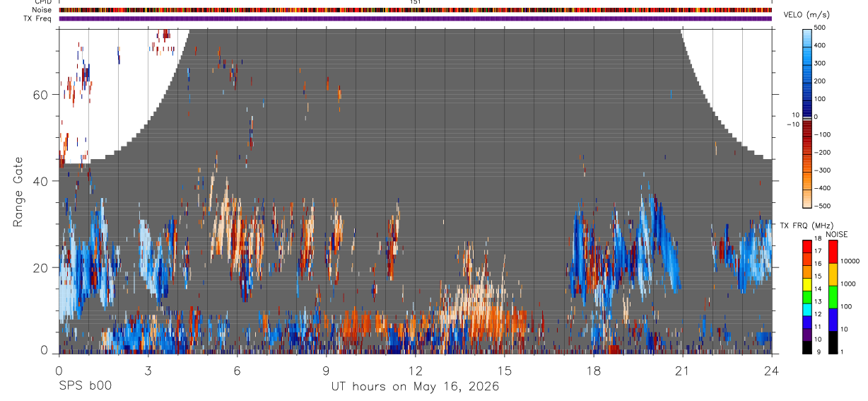The width and height of the screenshot is (868, 401).
Task: Click the UT hours on May 16, 2026 title
Action: [415, 387]
